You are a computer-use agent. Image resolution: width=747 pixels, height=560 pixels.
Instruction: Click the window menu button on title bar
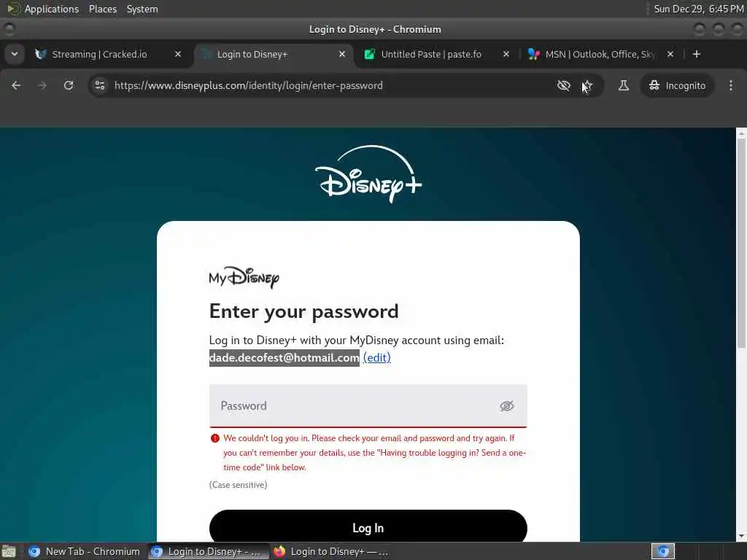[x=9, y=29]
